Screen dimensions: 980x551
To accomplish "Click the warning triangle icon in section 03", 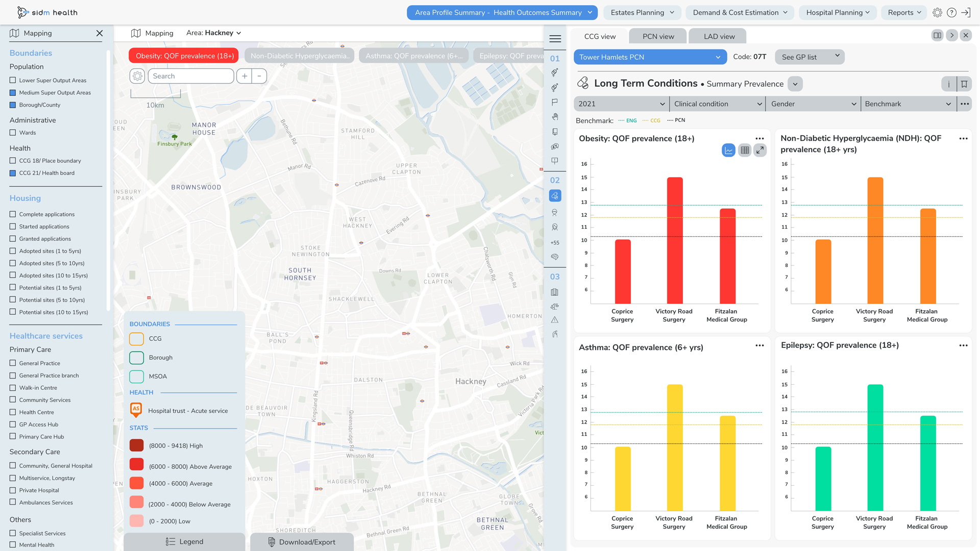I will (555, 320).
